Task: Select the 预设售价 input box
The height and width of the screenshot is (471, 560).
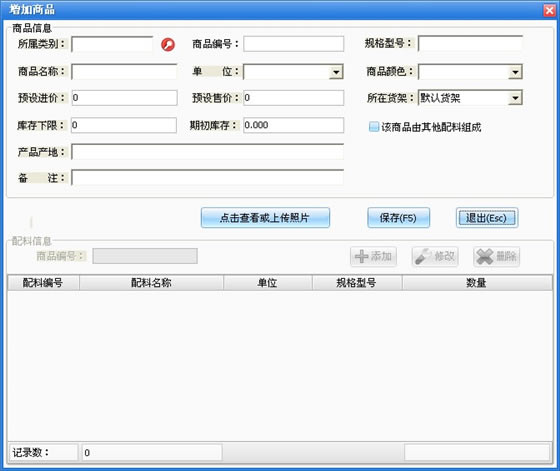Action: [294, 98]
